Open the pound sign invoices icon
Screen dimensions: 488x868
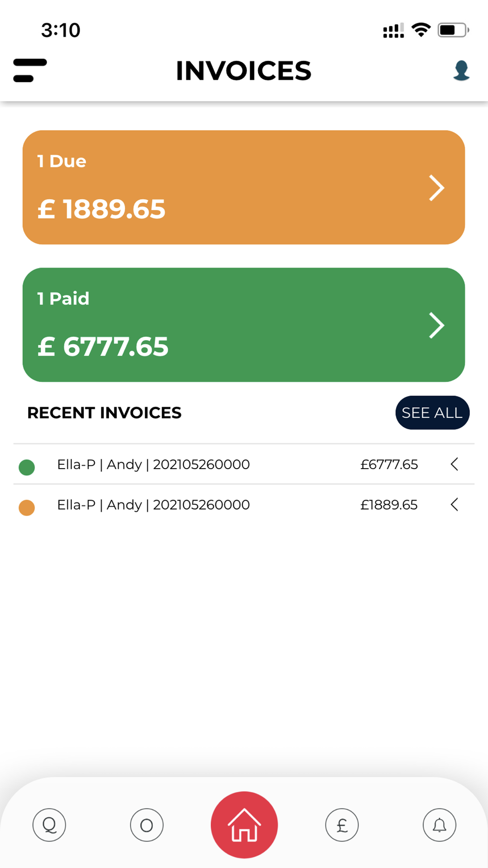pyautogui.click(x=342, y=825)
